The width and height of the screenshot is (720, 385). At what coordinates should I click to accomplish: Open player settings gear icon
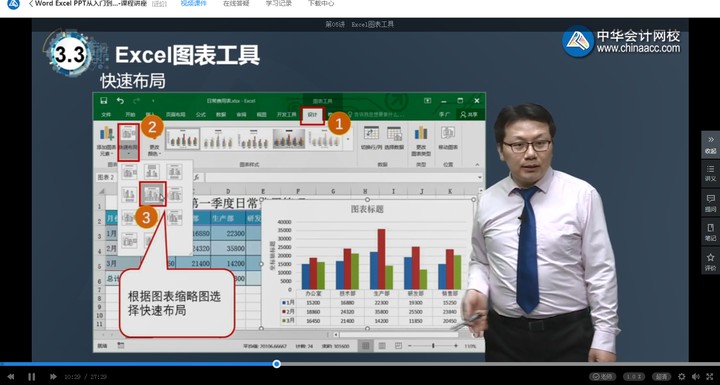click(x=681, y=377)
